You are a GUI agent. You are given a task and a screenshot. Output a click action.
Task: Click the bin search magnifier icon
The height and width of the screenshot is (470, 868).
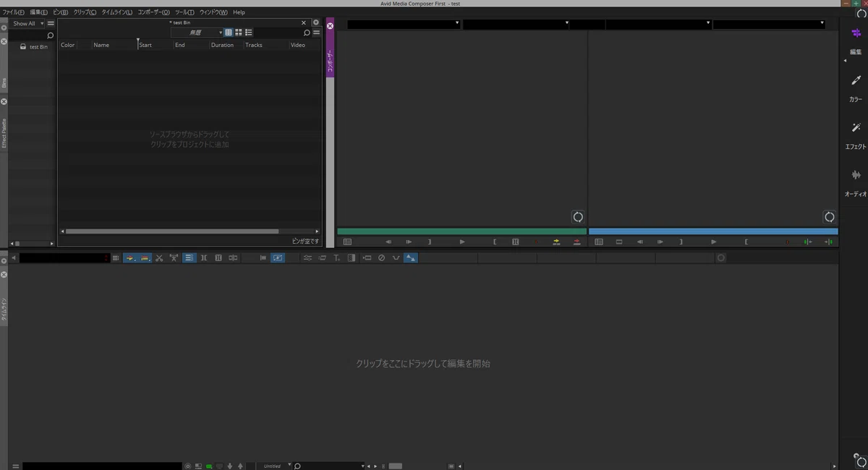(307, 33)
